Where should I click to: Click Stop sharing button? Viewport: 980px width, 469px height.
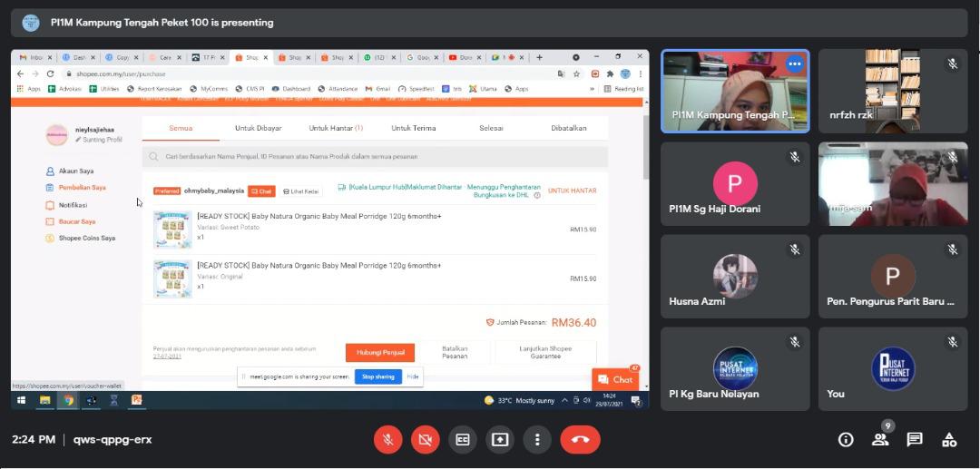(x=378, y=376)
